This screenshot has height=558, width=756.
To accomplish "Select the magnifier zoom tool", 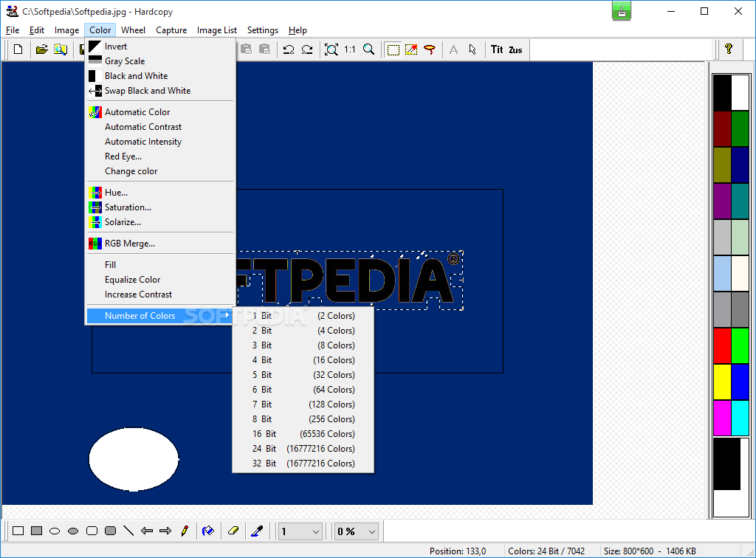I will [369, 49].
